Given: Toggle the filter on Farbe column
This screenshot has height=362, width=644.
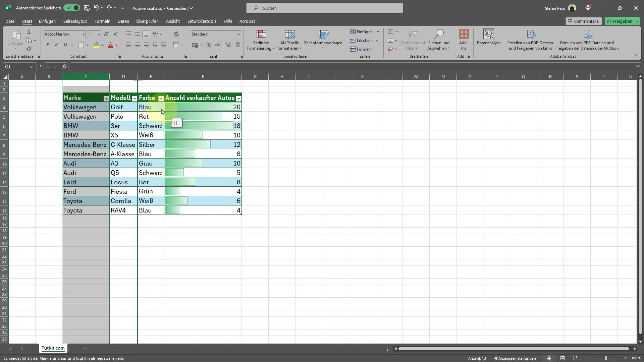Looking at the screenshot, I should pyautogui.click(x=161, y=98).
